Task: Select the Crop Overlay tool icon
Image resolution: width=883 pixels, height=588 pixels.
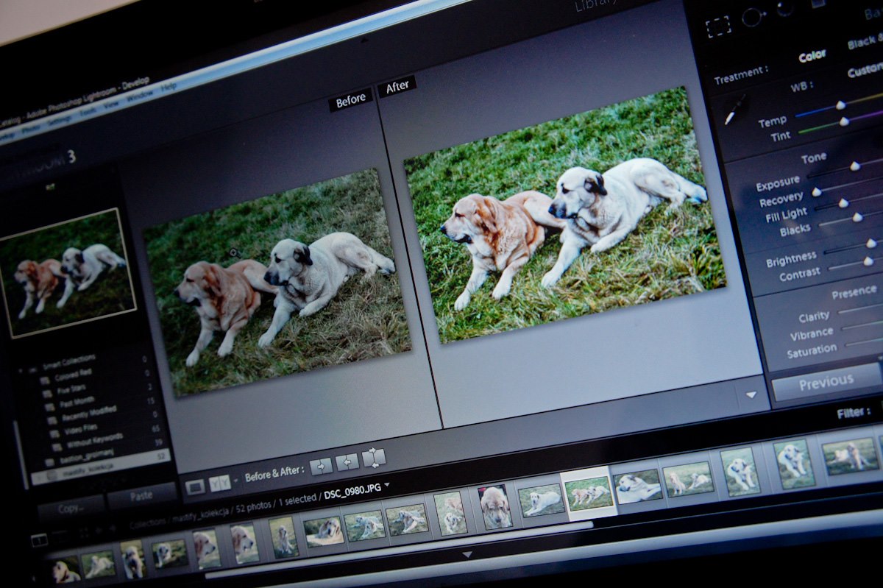Action: [x=717, y=28]
